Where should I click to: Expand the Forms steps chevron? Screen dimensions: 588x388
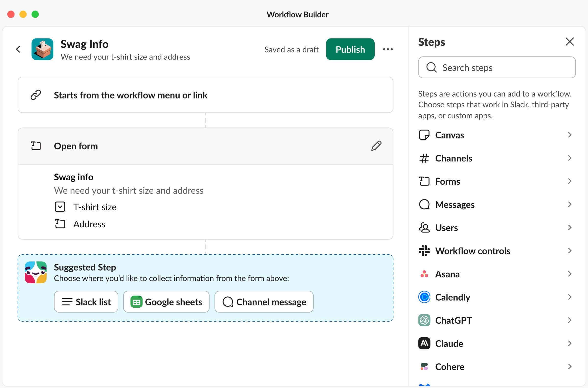[x=570, y=181]
